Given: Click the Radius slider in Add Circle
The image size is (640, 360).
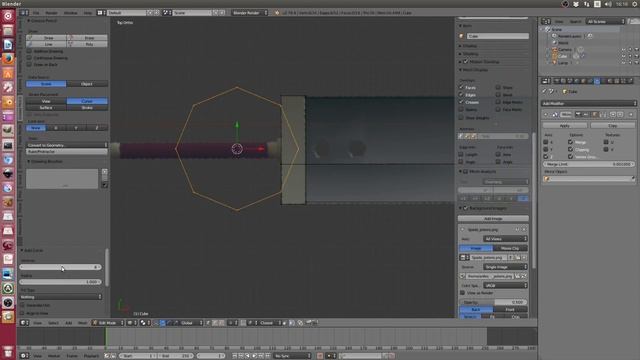Looking at the screenshot, I should (x=60, y=282).
